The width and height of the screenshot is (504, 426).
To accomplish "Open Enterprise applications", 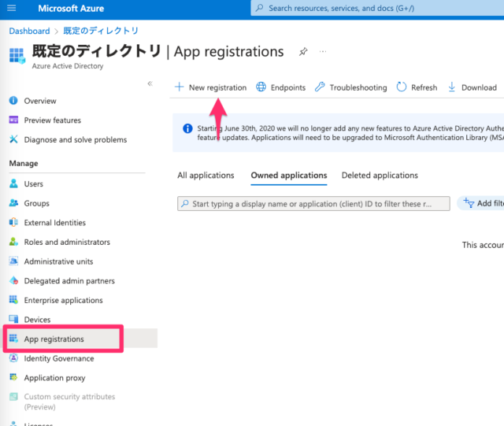I will pos(64,300).
